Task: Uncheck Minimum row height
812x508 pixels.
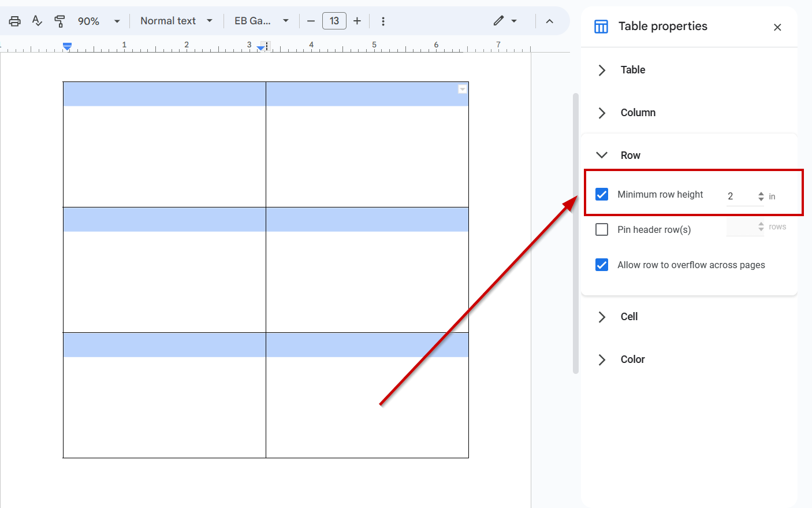Action: pyautogui.click(x=601, y=194)
